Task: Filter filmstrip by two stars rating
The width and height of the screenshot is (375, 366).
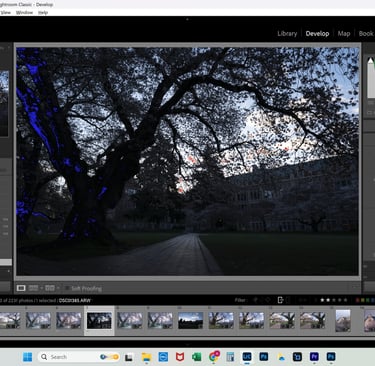Action: coord(328,300)
